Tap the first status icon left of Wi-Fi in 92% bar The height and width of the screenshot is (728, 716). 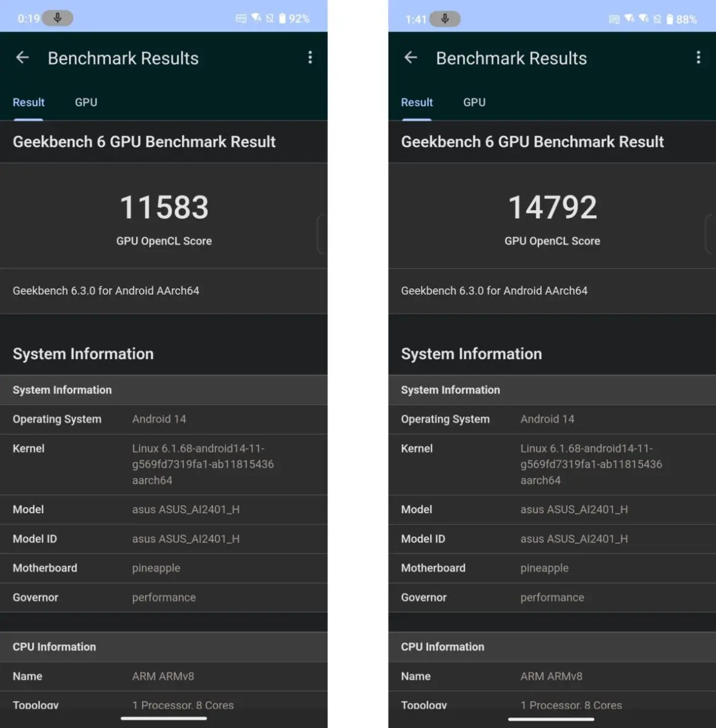click(241, 18)
